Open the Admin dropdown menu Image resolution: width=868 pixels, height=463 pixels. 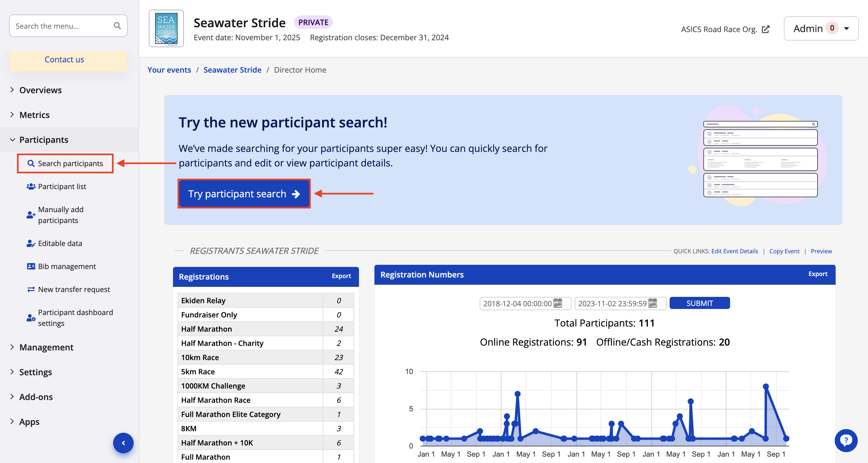821,29
